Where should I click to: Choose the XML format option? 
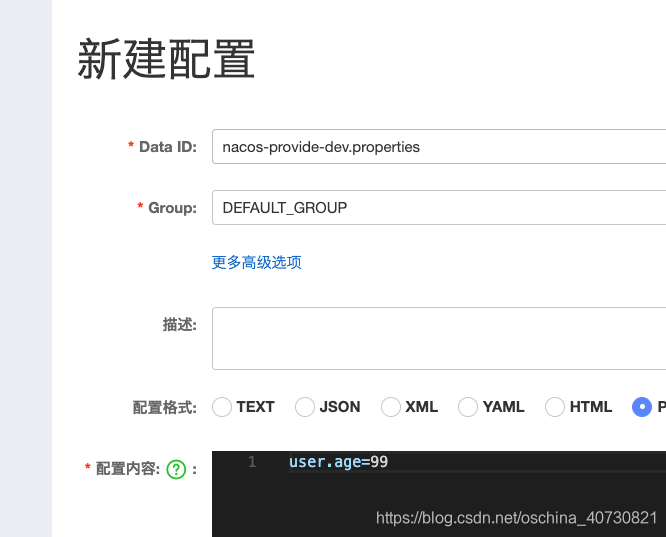pos(391,407)
